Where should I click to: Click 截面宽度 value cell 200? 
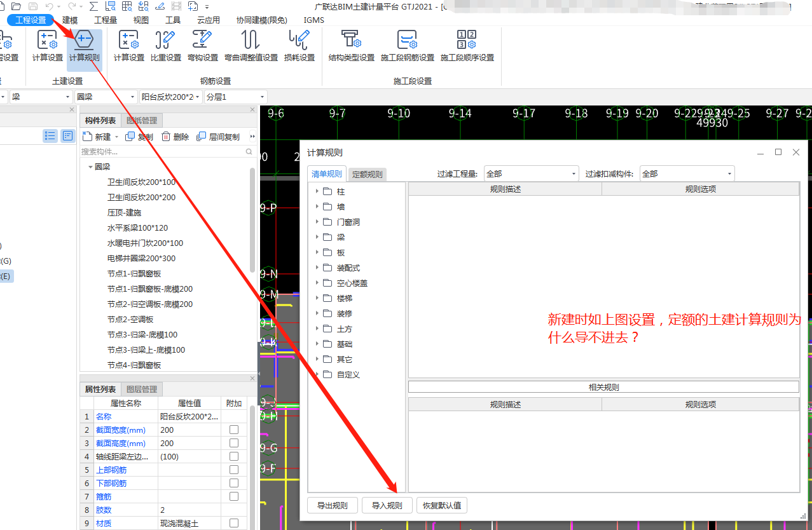[x=189, y=430]
